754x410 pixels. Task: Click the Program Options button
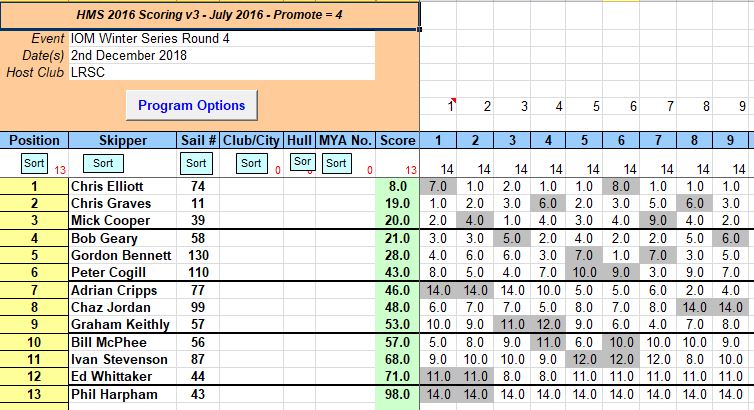(x=192, y=105)
